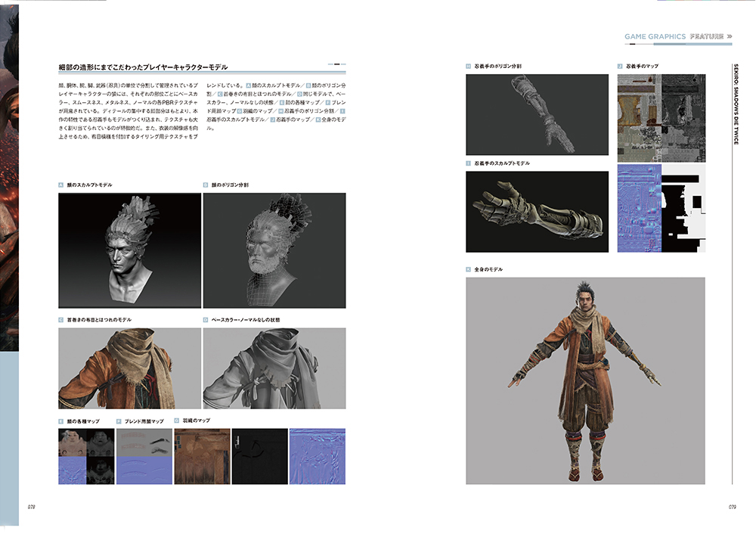This screenshot has width=756, height=534.
Task: Click the player character model section heading
Action: (x=143, y=67)
